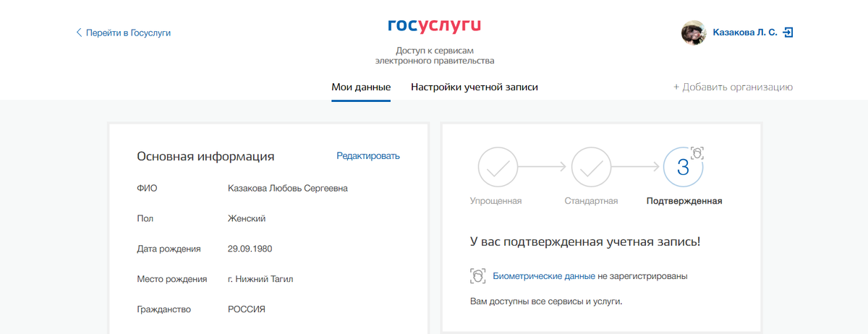
Task: Click the text У вас подтвержденная учетная запись!
Action: coord(585,241)
